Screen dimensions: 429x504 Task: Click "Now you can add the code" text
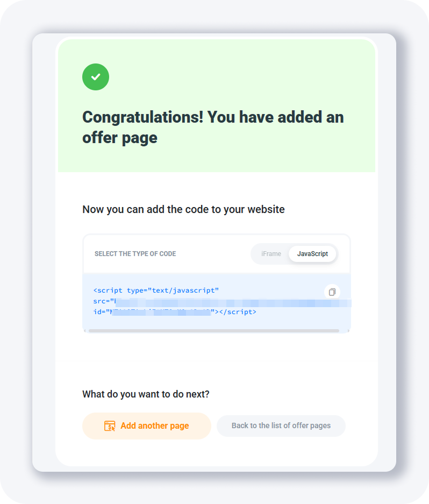point(183,209)
